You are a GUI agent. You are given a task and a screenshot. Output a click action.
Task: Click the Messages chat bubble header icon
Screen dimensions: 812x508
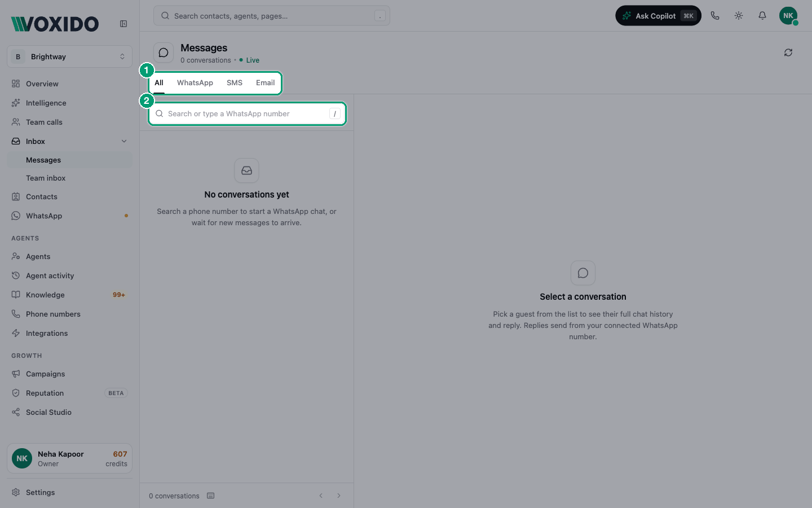coord(164,52)
